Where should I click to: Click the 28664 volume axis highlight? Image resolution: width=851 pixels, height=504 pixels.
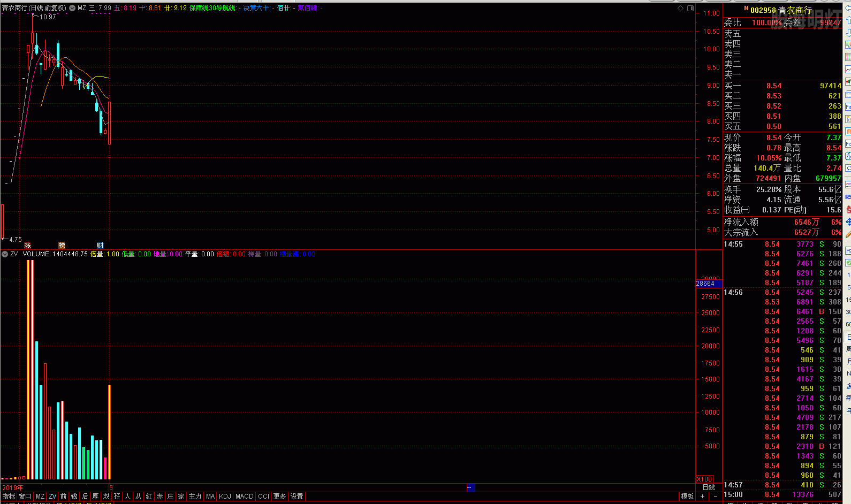click(709, 284)
